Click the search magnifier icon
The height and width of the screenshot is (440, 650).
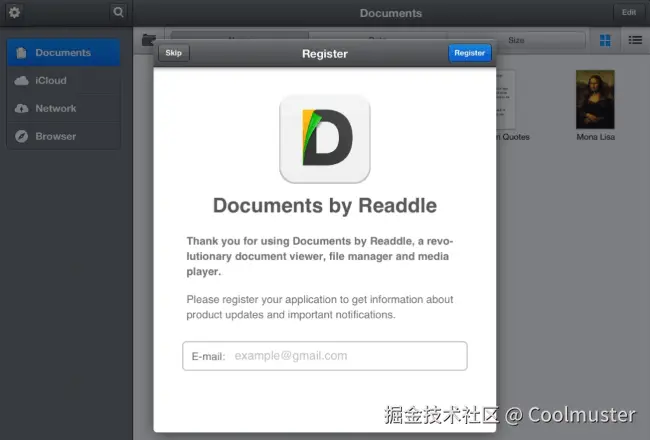(118, 12)
